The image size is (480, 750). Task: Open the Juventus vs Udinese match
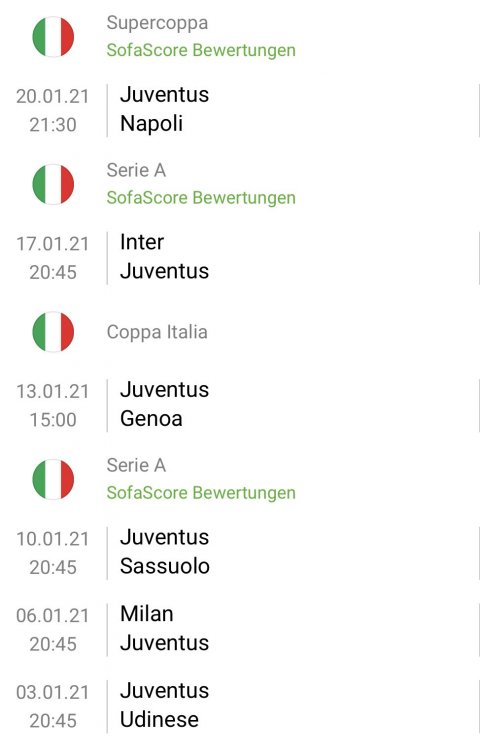pyautogui.click(x=240, y=705)
